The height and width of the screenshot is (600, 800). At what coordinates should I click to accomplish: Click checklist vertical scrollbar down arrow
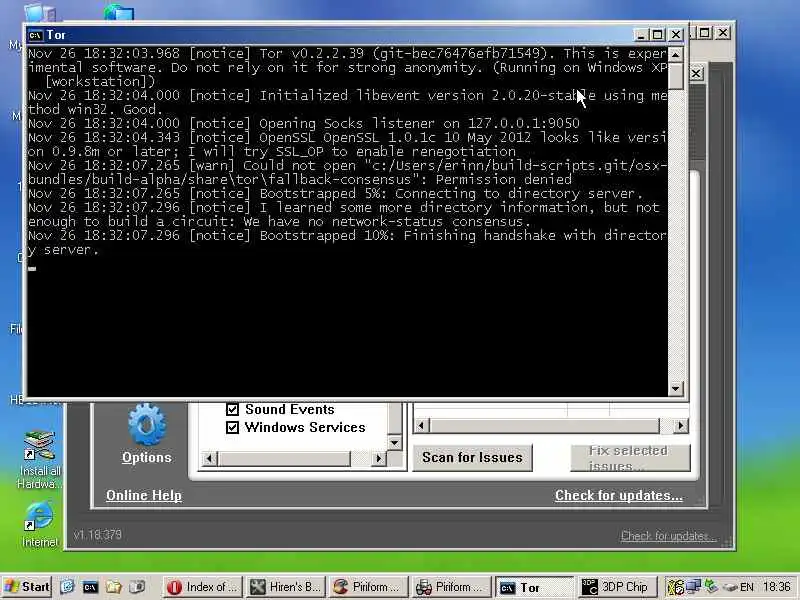(x=394, y=443)
